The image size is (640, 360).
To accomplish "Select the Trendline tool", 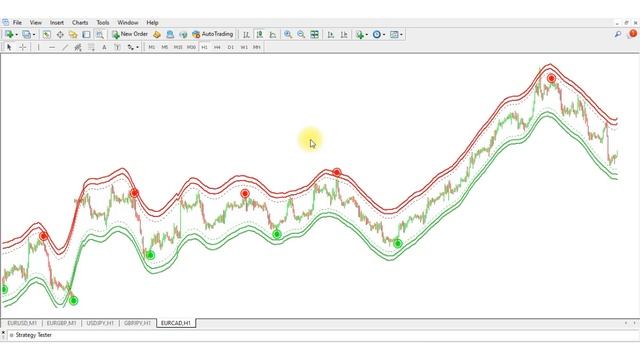I will click(65, 47).
